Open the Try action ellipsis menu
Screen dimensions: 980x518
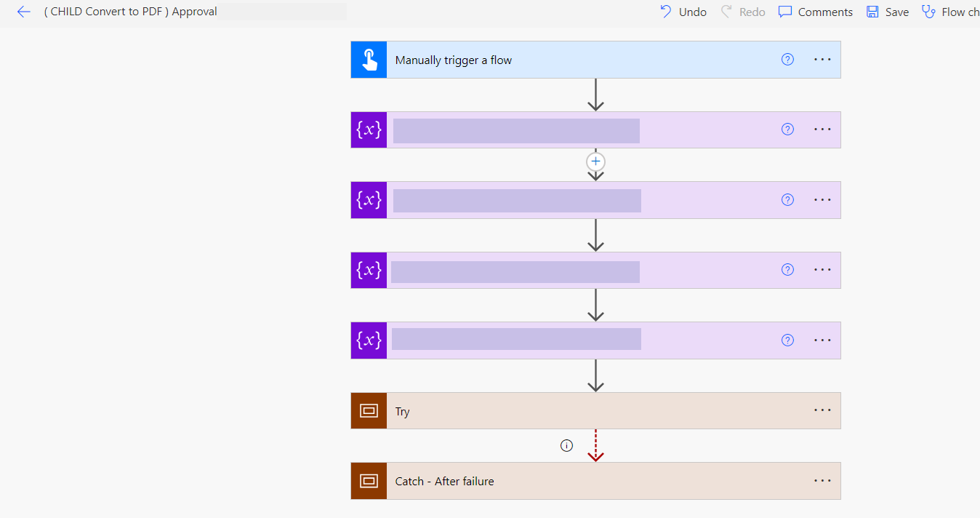point(822,410)
